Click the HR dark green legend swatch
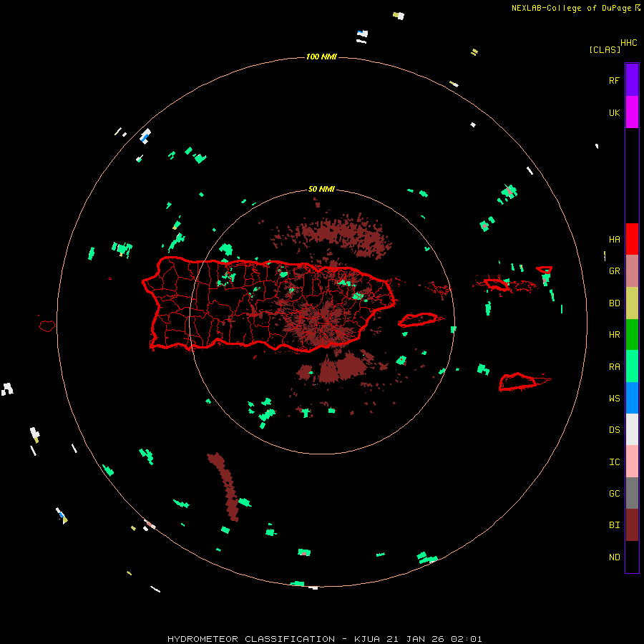The height and width of the screenshot is (644, 644). coord(632,335)
